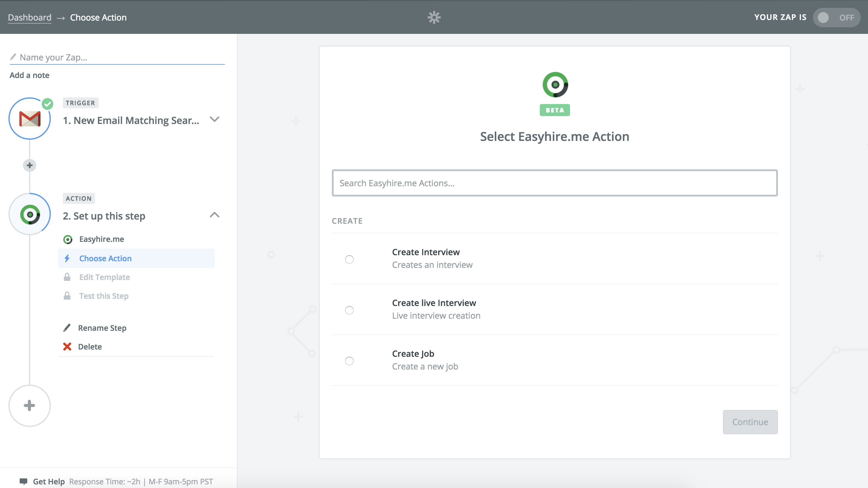This screenshot has height=488, width=868.
Task: Click the Name your Zap field
Action: coord(121,57)
